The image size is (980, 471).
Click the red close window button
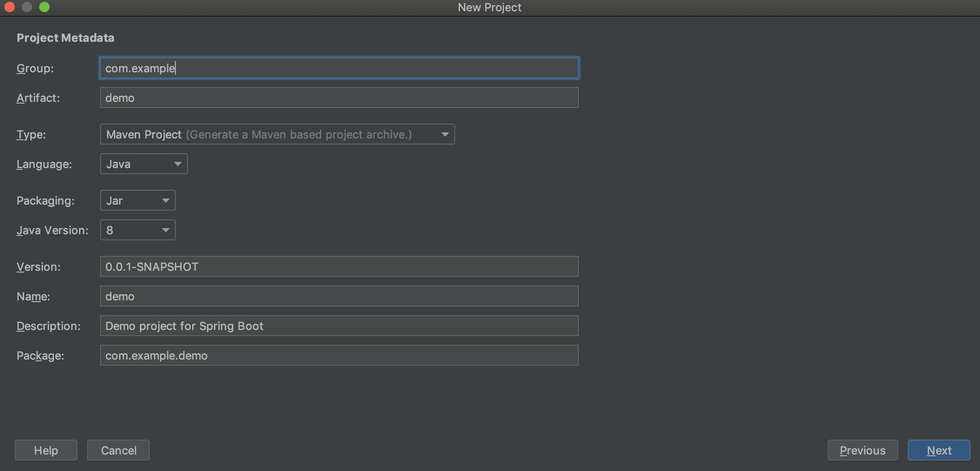point(10,7)
